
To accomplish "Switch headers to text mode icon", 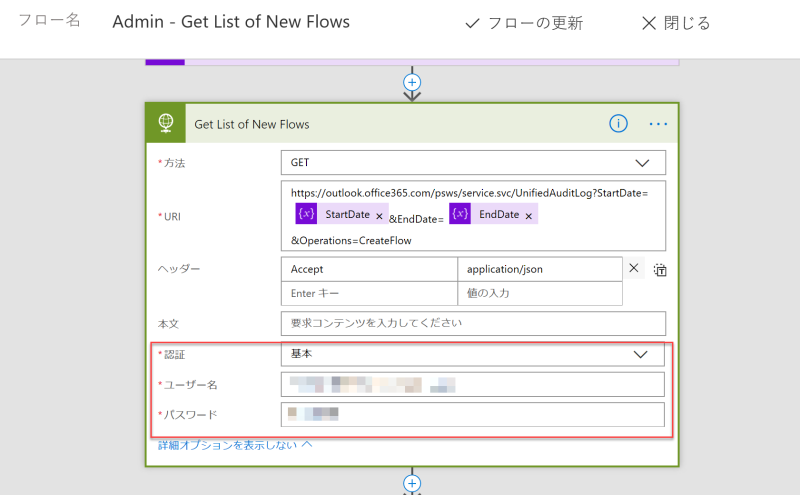I will (x=660, y=270).
